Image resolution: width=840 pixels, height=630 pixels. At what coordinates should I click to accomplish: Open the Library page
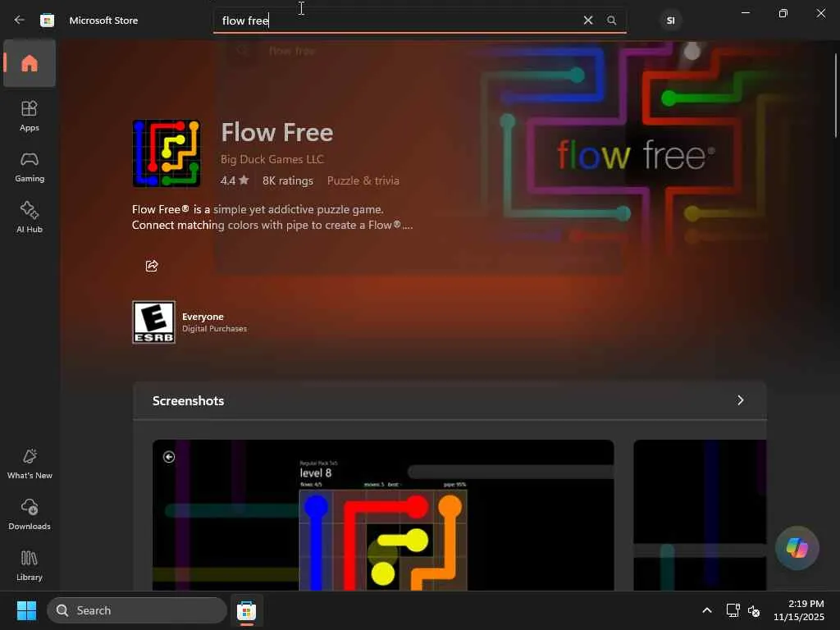(30, 565)
